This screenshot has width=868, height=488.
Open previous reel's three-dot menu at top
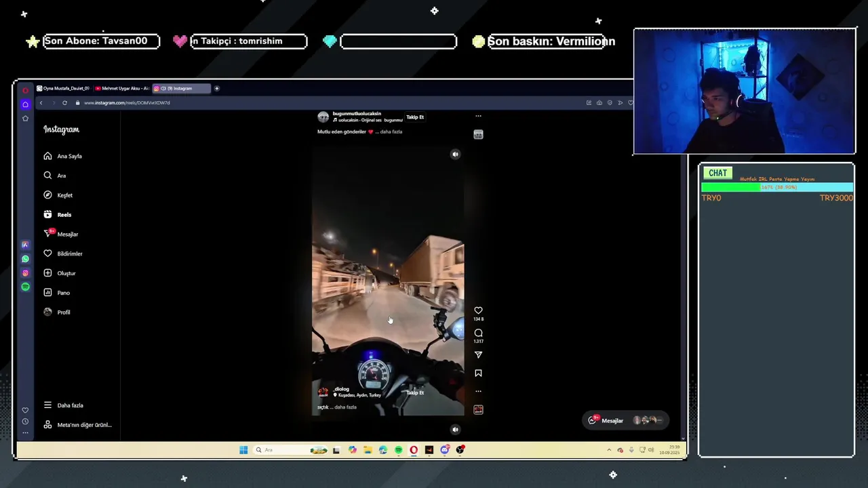click(478, 116)
